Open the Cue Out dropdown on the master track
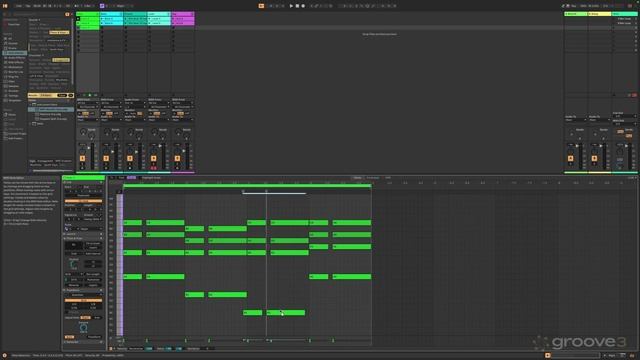The width and height of the screenshot is (640, 360). click(624, 116)
